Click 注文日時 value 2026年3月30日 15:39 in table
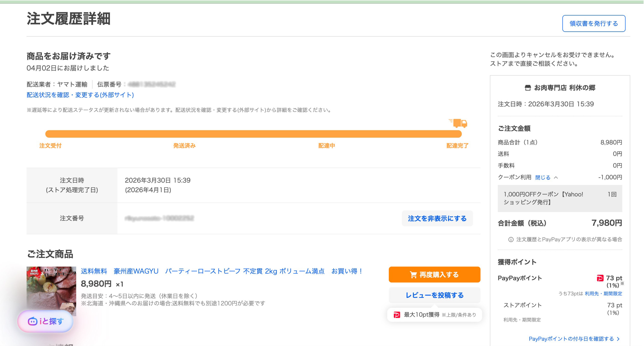This screenshot has width=644, height=346. coord(158,180)
